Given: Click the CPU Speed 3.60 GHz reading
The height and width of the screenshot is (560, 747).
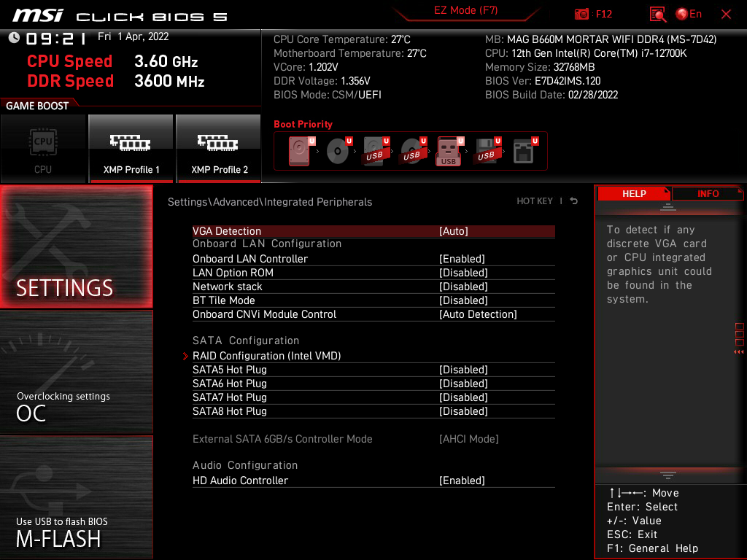Looking at the screenshot, I should tap(112, 61).
